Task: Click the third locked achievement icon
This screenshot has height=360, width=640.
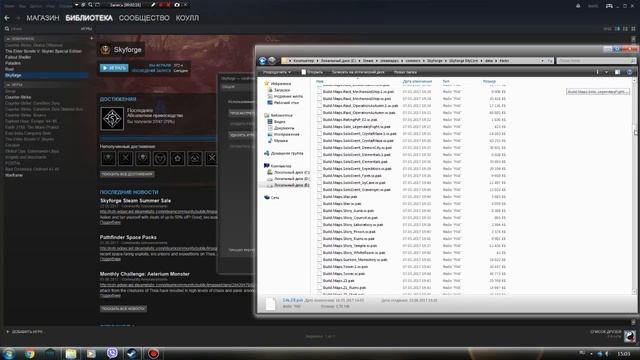Action: click(x=143, y=158)
